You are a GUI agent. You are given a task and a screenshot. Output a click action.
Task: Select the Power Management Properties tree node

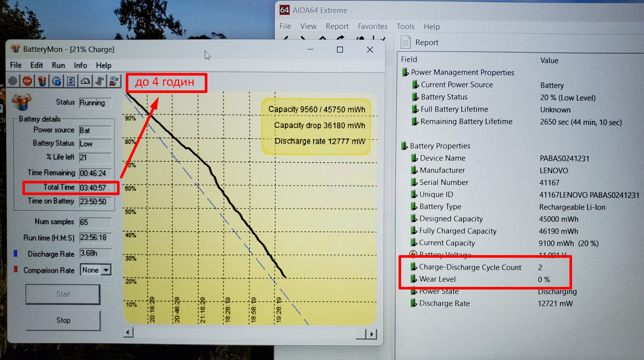click(x=462, y=72)
